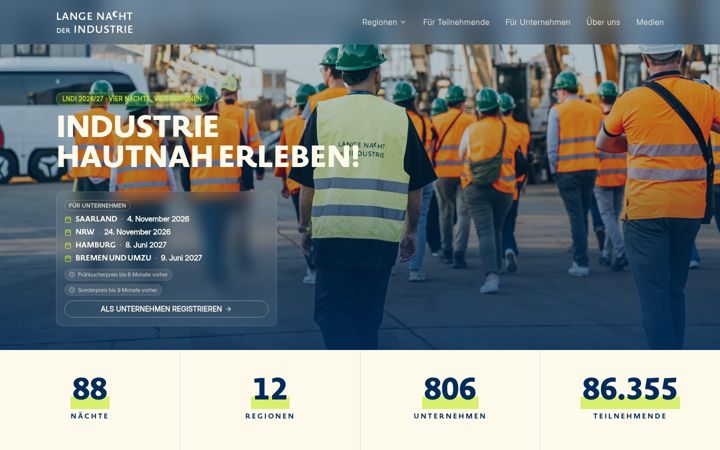The image size is (720, 450).
Task: Click the Frühbucherpreis bis 6 Monate vorher badge
Action: click(118, 275)
